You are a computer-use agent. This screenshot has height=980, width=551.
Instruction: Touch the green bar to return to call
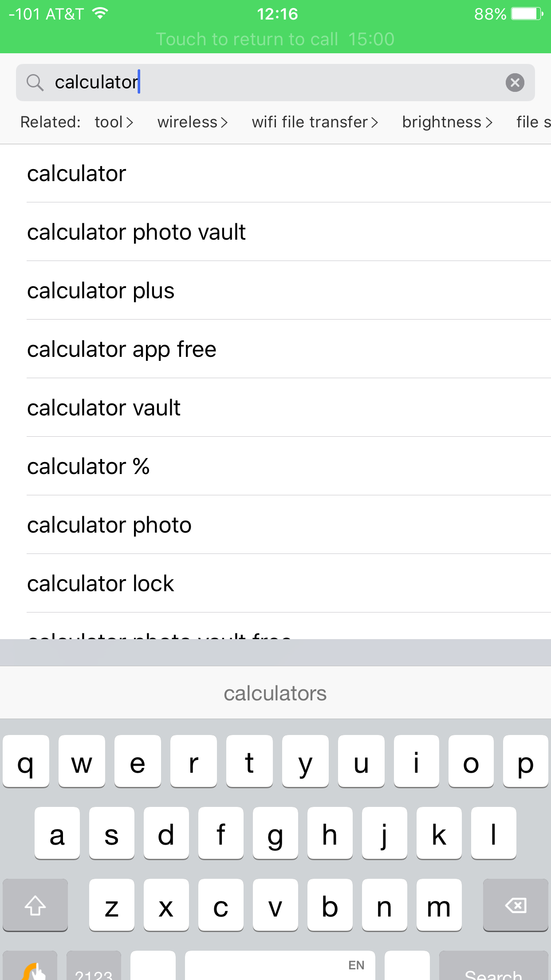coord(275,39)
